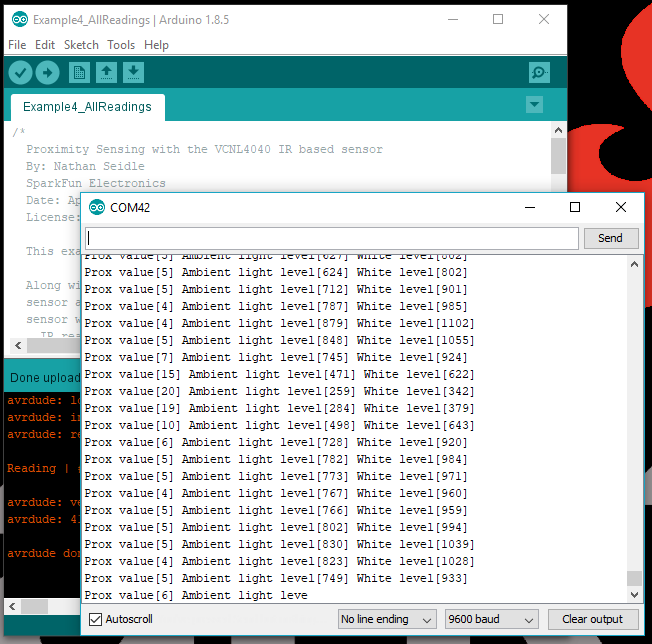Click the 'SparkFun Electronics' comment line
Viewport: 652px width, 644px height.
[x=96, y=183]
